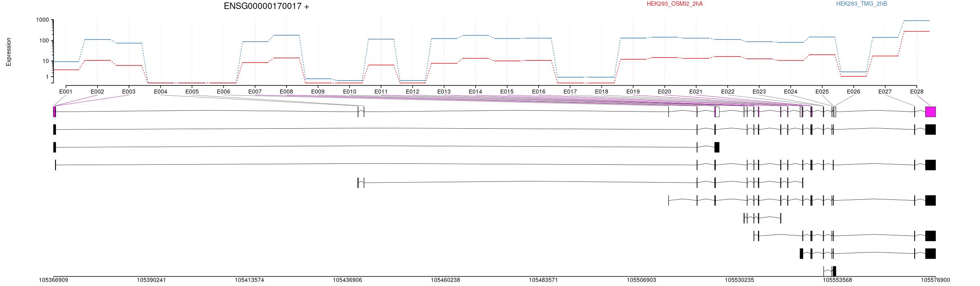The height and width of the screenshot is (286, 980).
Task: Click exon label E021
Action: point(696,92)
